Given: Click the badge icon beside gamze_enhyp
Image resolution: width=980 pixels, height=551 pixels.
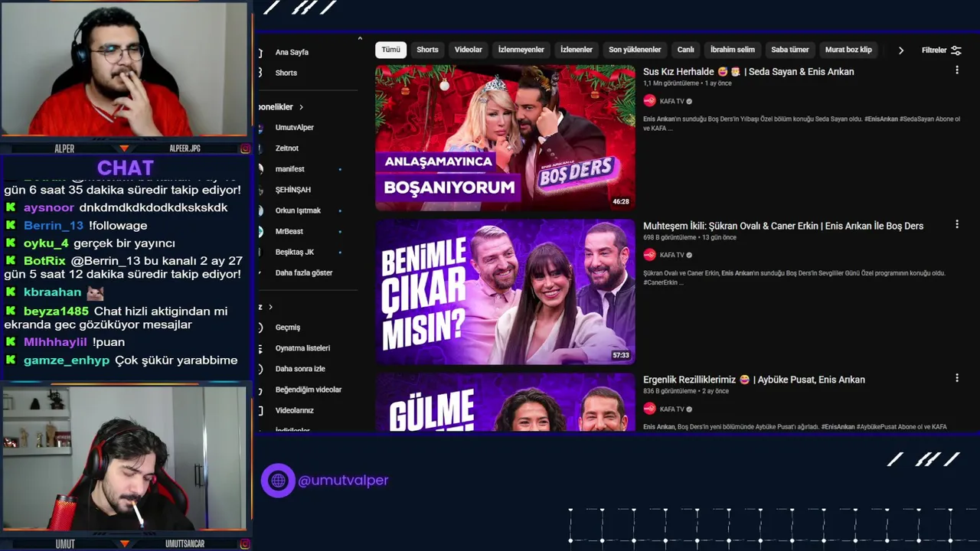Looking at the screenshot, I should [11, 360].
